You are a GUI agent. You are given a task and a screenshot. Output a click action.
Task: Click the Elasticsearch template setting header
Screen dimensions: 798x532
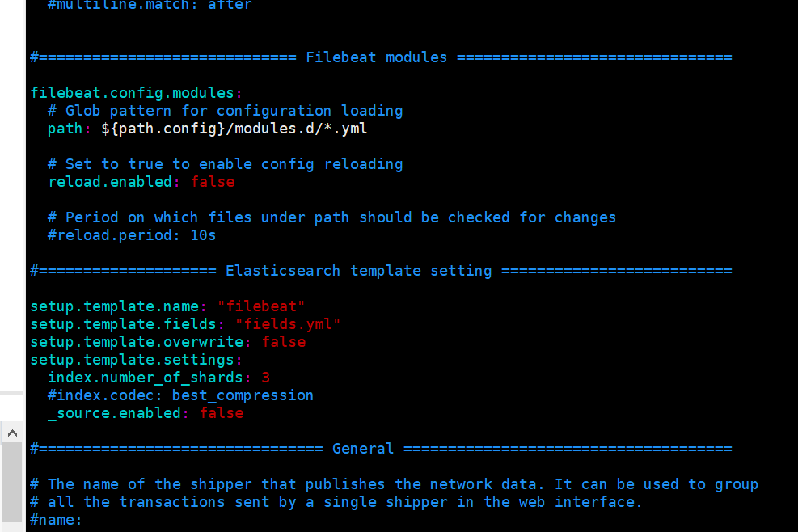tap(358, 271)
